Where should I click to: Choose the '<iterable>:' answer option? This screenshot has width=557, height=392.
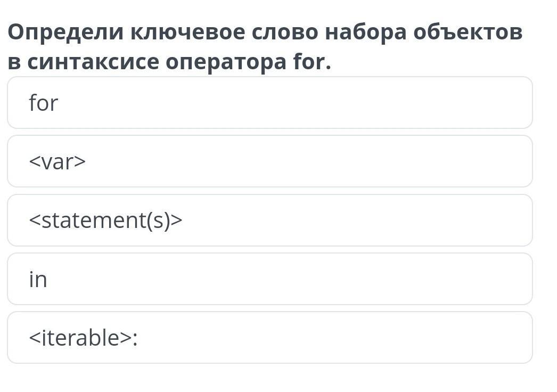point(269,338)
